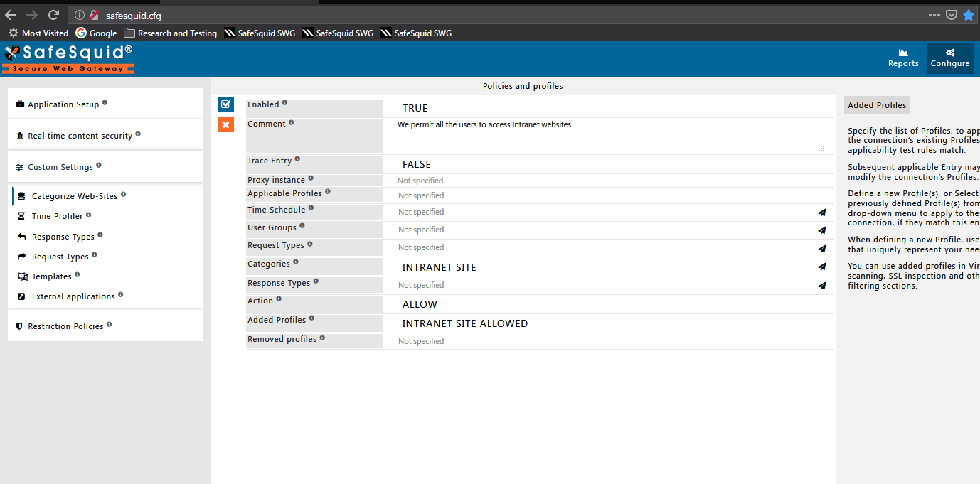The height and width of the screenshot is (484, 980).
Task: Click info icon next to Comment label
Action: [292, 122]
